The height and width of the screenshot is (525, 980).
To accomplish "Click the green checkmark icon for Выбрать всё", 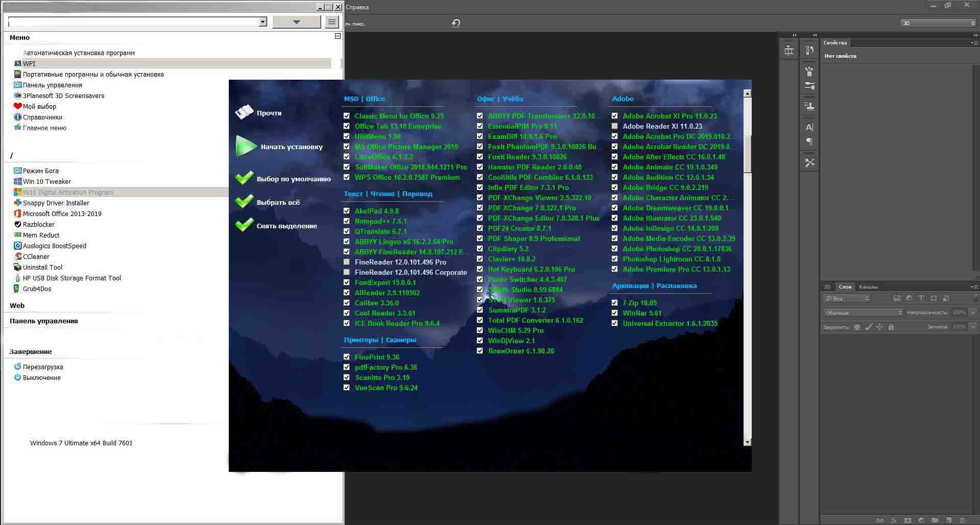I will (x=244, y=202).
